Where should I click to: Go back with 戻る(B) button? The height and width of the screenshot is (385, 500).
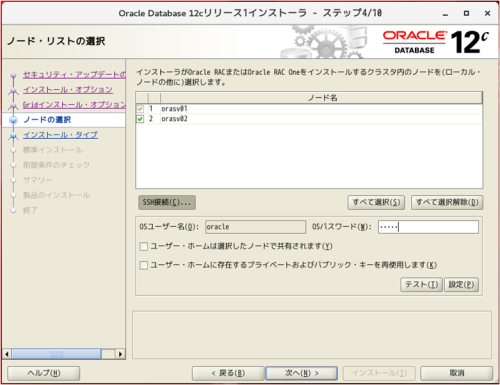click(228, 373)
